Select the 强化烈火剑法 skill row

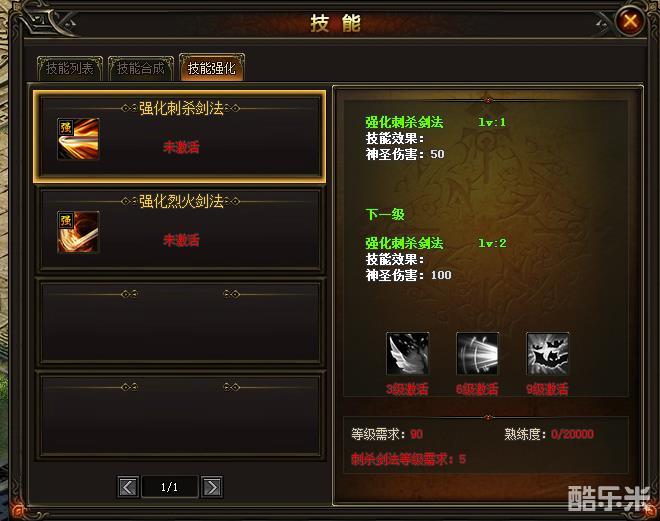tap(180, 229)
